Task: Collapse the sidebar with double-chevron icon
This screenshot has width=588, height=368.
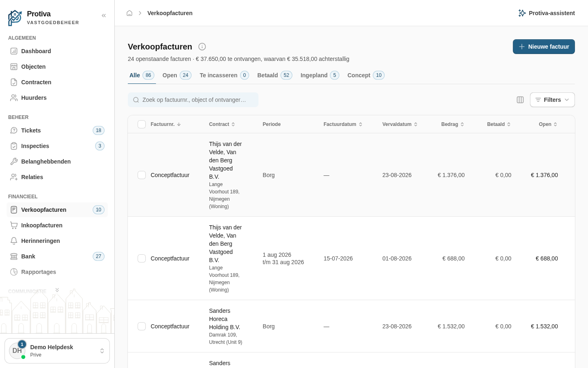Action: (104, 16)
